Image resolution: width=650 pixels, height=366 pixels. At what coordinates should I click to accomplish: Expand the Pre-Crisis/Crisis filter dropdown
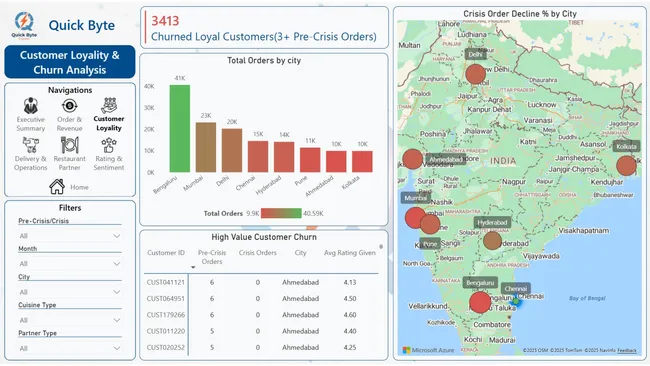point(70,236)
